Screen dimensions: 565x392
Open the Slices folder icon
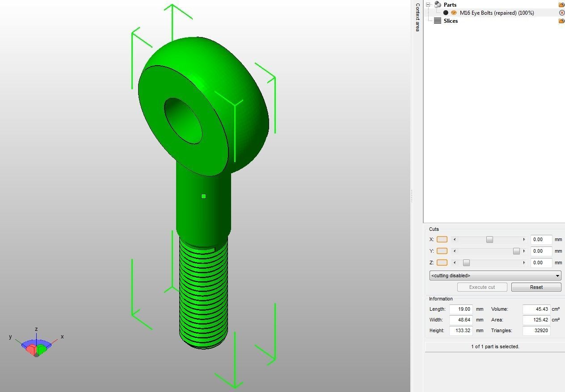click(x=562, y=21)
